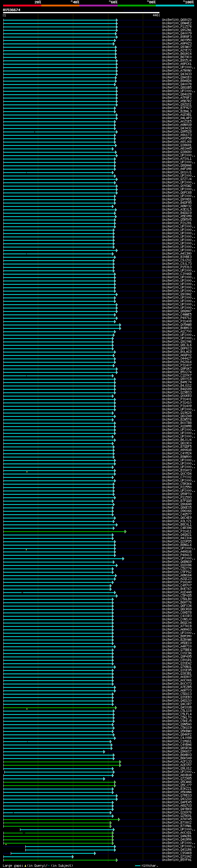Select hit UniRef100_B8A8D4
This screenshot has height=868, width=197.
tap(177, 81)
